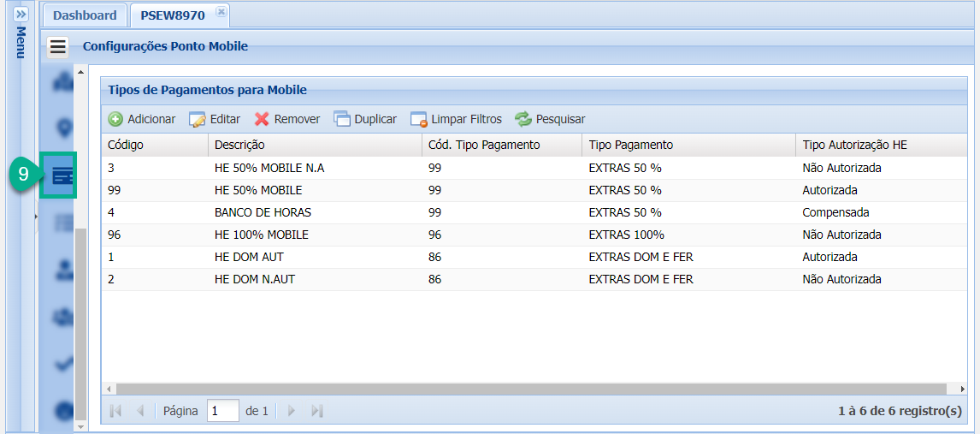The width and height of the screenshot is (980, 434).
Task: Click the sidebar scroll up arrow
Action: [80, 72]
